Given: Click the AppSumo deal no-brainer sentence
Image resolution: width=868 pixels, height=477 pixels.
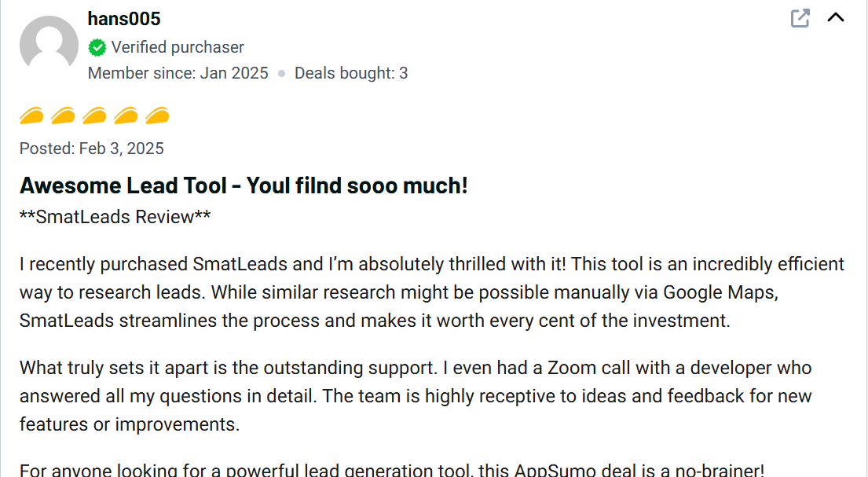Looking at the screenshot, I should [392, 471].
